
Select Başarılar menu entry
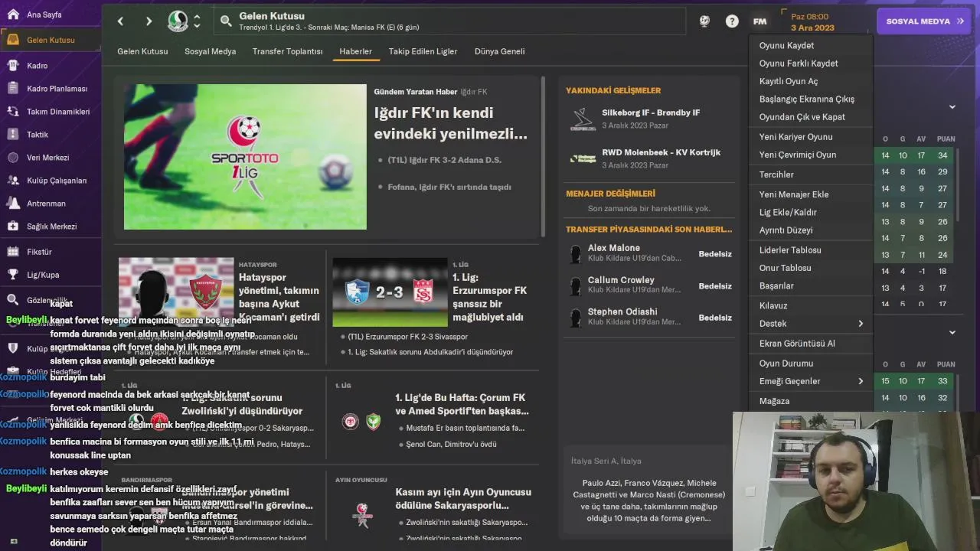(810, 285)
